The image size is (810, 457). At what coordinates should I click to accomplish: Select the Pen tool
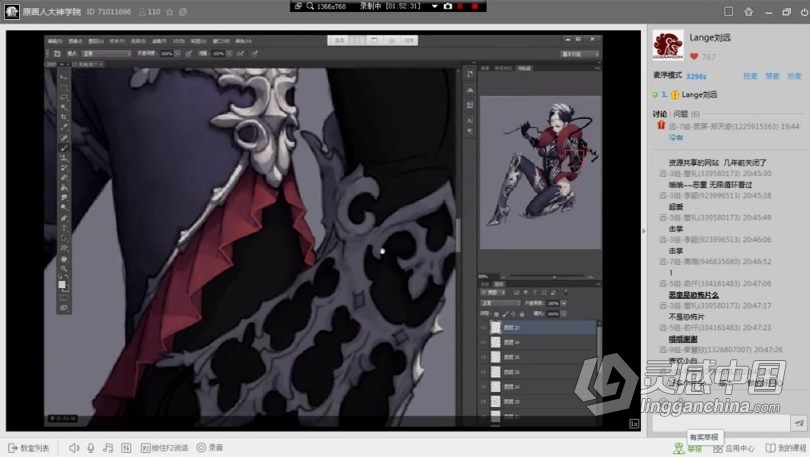pos(64,218)
